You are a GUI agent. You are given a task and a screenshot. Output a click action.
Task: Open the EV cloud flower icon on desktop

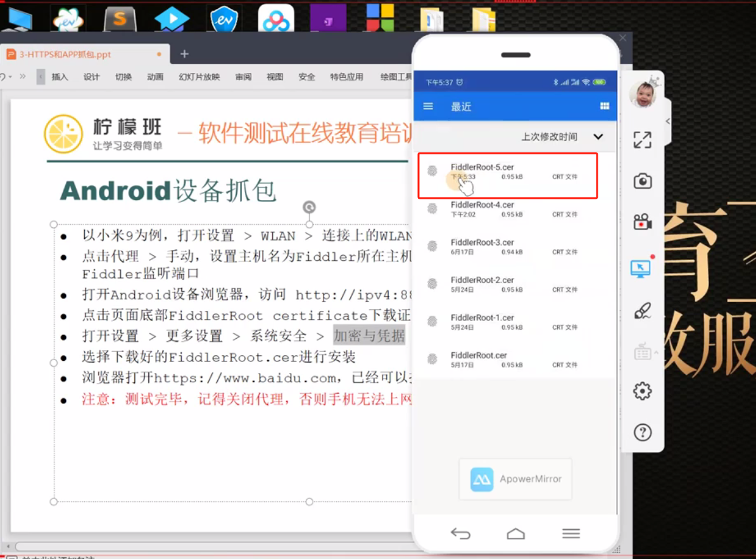pyautogui.click(x=68, y=19)
